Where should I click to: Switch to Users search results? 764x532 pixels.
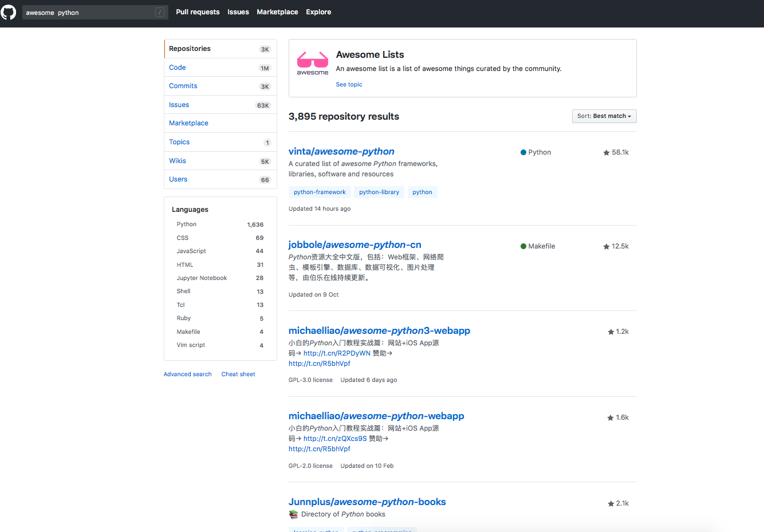(x=220, y=179)
